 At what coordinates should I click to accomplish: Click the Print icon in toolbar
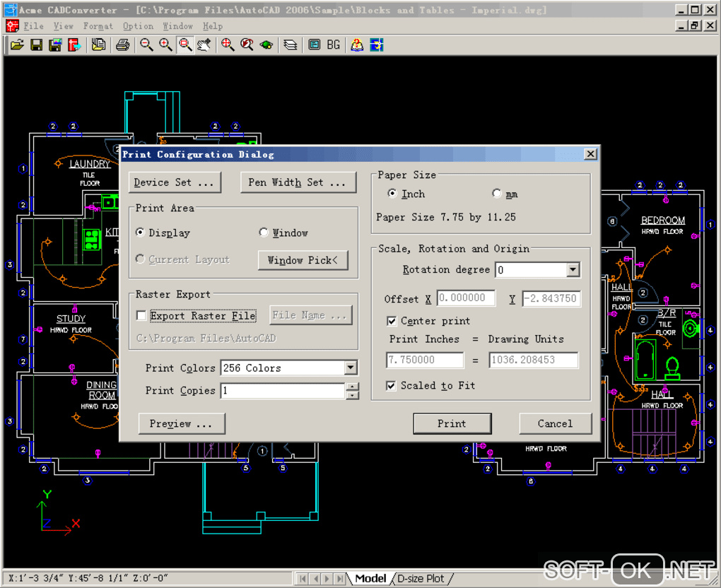tap(122, 45)
